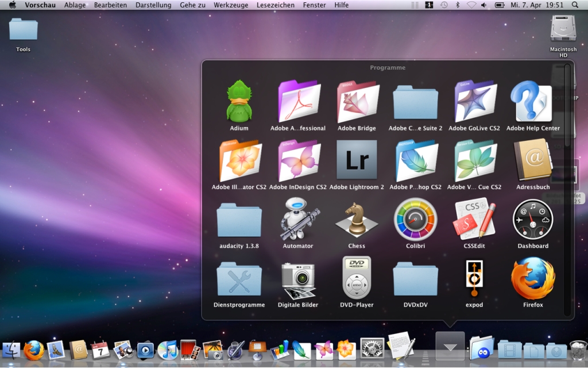This screenshot has width=588, height=368.
Task: Switch to Preview via its Dock icon
Action: [123, 350]
